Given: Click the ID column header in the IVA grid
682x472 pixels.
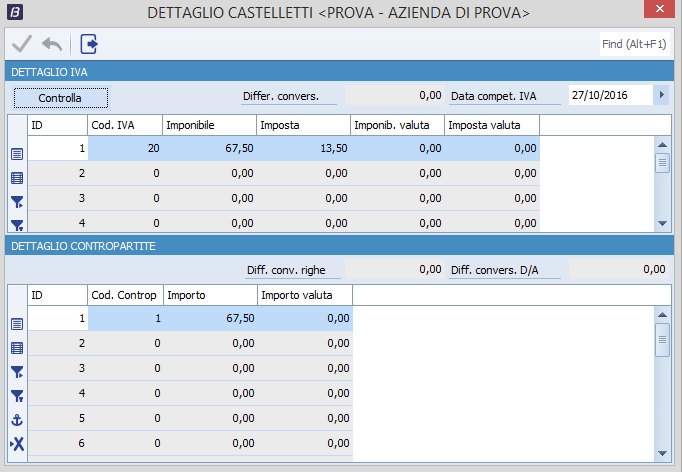Looking at the screenshot, I should point(57,125).
